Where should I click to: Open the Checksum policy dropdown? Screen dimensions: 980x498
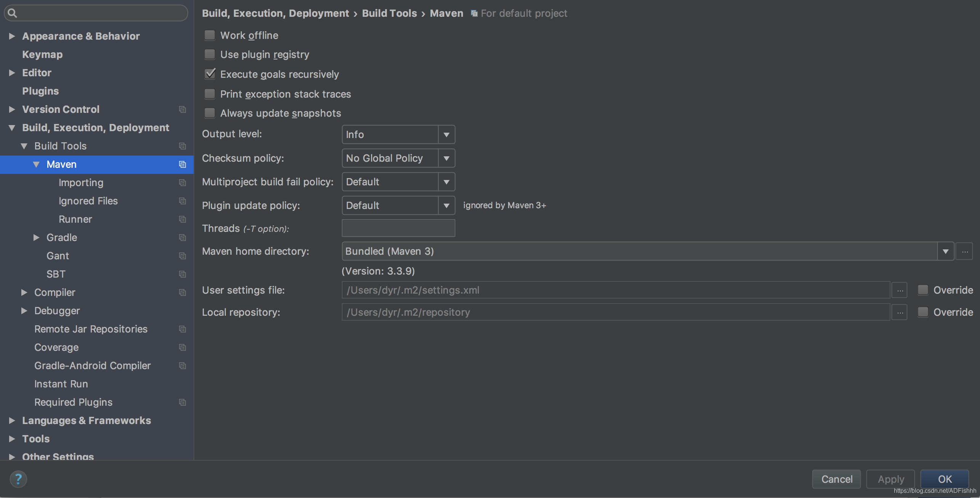446,158
